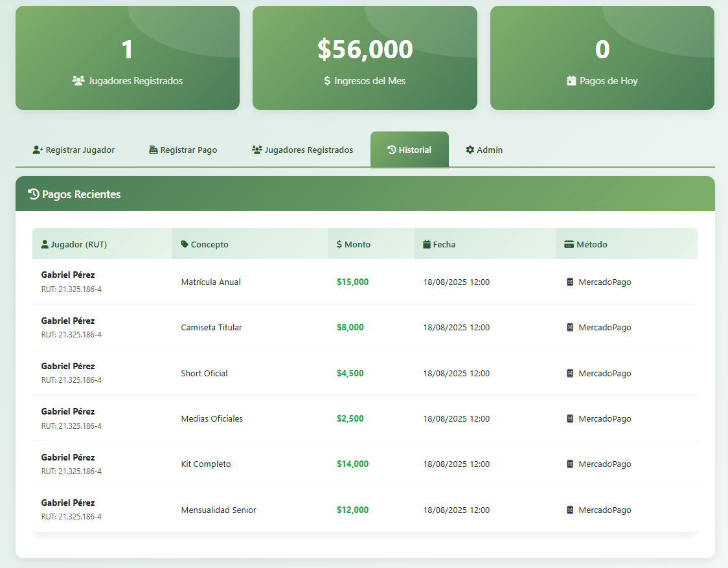Click the calendar icon beside Fecha header

[427, 244]
